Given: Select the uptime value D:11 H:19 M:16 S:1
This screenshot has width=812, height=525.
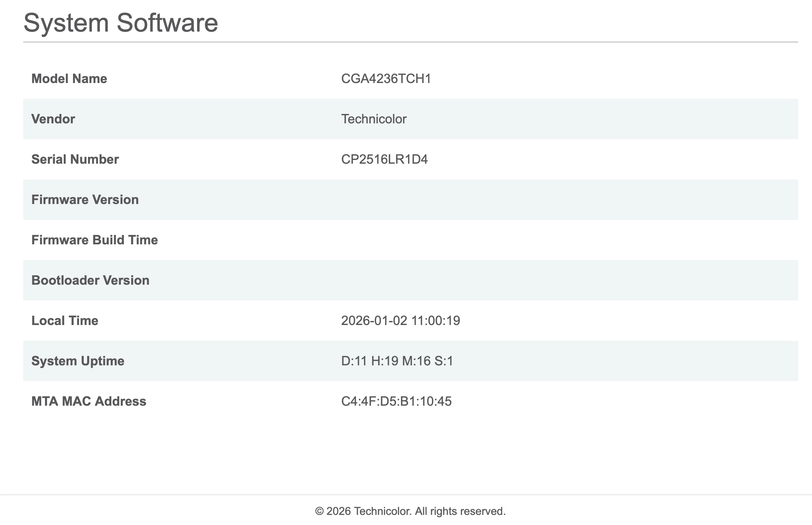Looking at the screenshot, I should [x=397, y=361].
